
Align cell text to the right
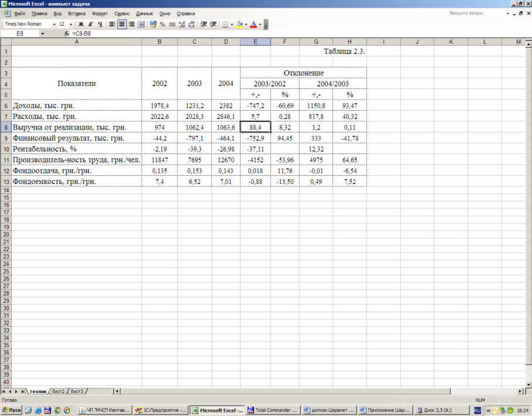click(131, 24)
